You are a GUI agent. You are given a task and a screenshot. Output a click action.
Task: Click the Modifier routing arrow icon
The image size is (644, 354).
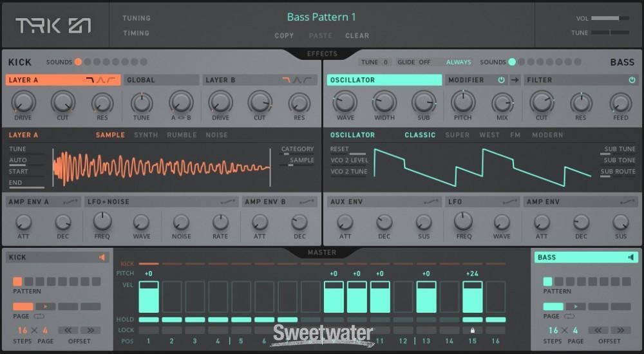click(515, 80)
